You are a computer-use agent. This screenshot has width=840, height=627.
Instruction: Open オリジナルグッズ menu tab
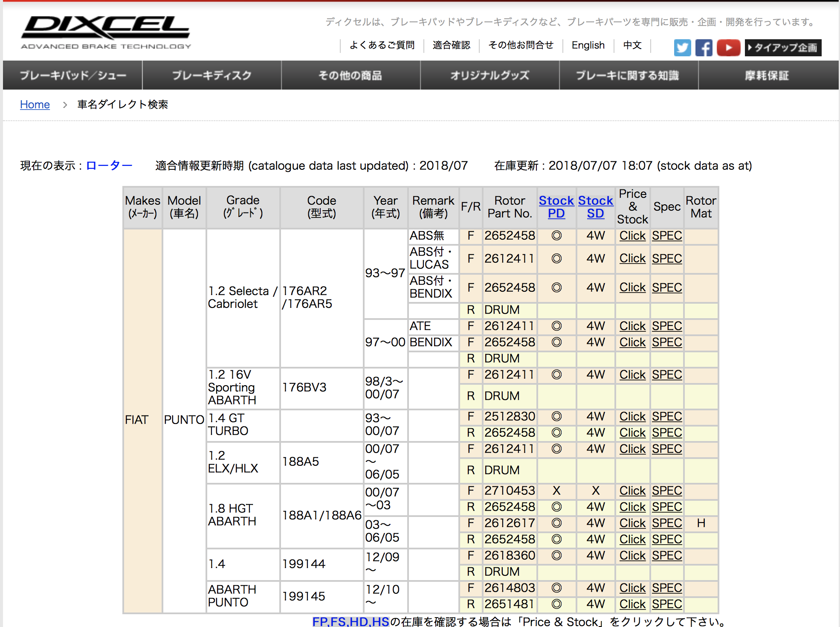pos(490,75)
